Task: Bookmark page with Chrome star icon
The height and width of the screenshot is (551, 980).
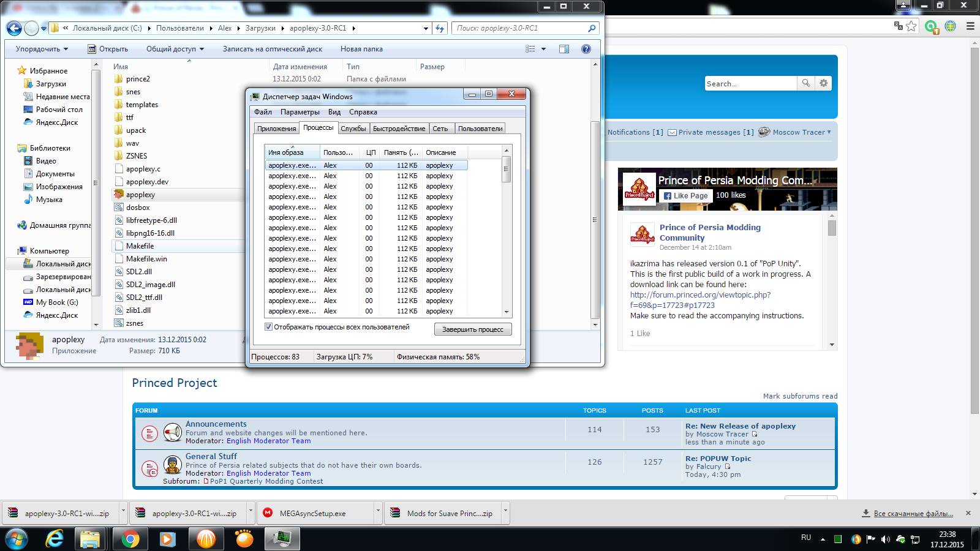Action: pyautogui.click(x=911, y=26)
